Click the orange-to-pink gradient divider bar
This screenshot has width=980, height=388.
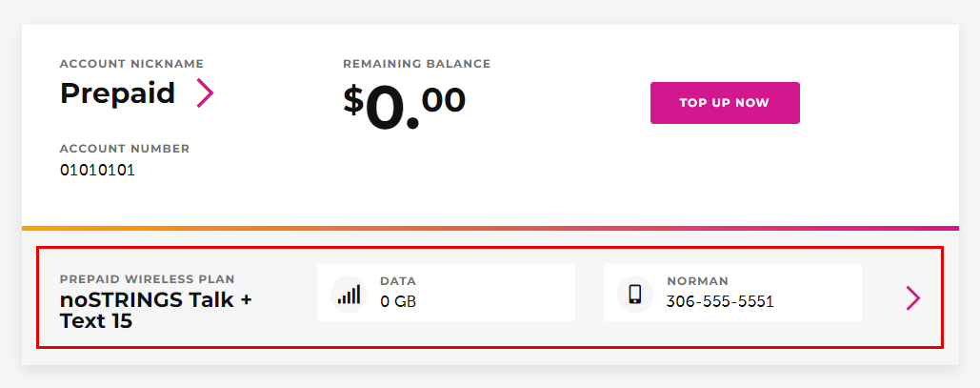coord(490,228)
